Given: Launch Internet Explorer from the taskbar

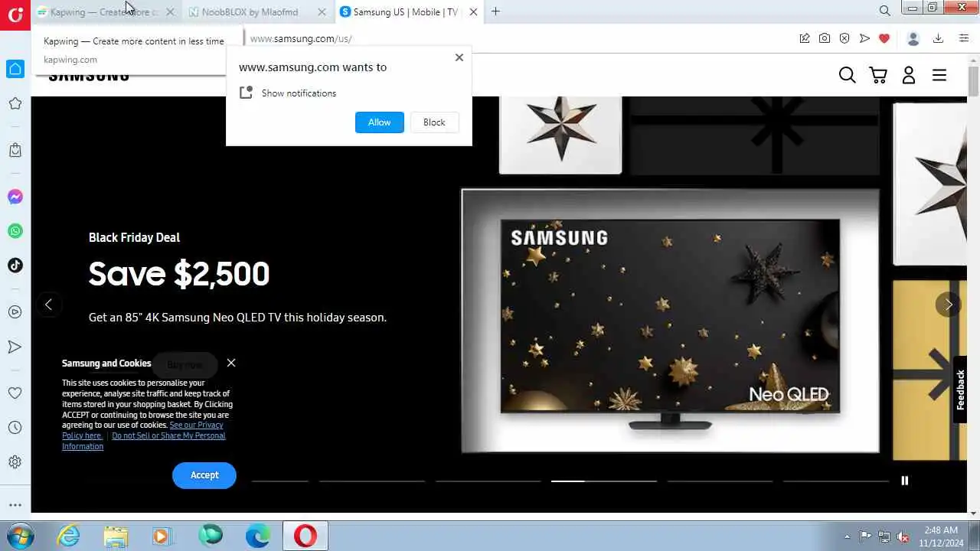Looking at the screenshot, I should point(69,536).
